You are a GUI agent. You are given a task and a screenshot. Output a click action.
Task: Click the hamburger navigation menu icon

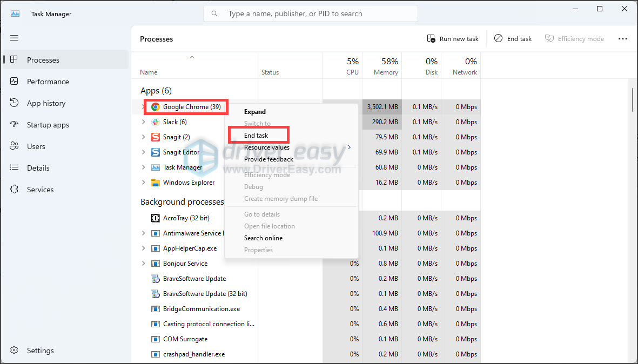coord(14,38)
